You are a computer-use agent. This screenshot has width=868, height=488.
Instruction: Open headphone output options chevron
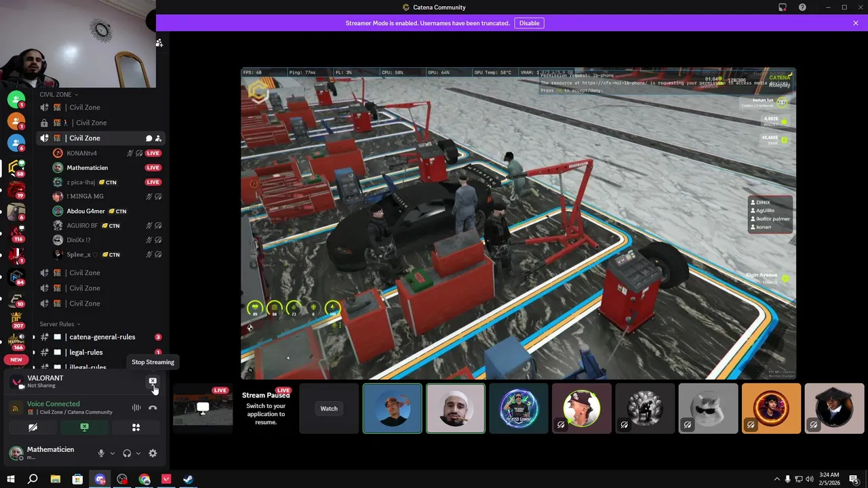(x=138, y=453)
